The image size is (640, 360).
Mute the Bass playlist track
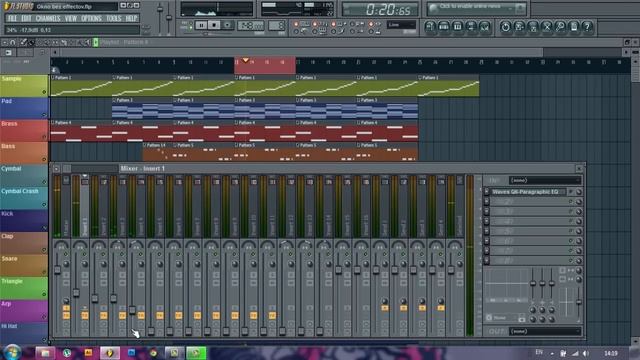click(x=44, y=159)
